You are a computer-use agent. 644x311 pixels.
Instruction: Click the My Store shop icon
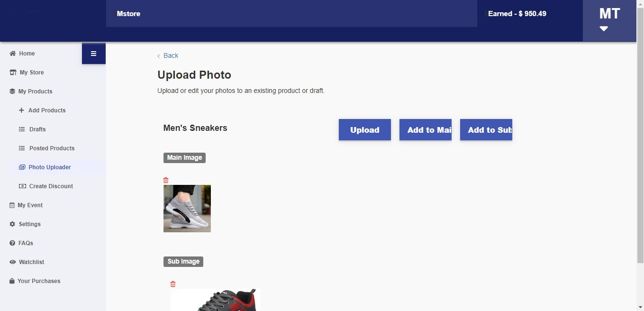(13, 73)
